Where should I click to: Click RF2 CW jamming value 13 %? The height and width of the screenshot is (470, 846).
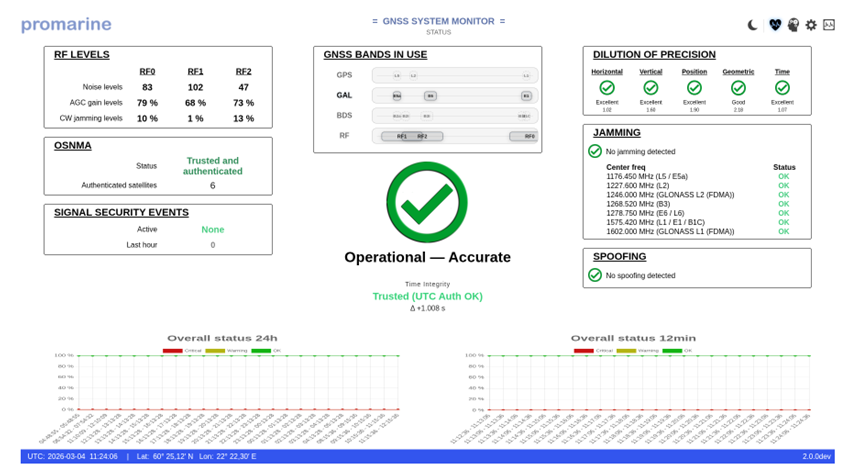[243, 118]
